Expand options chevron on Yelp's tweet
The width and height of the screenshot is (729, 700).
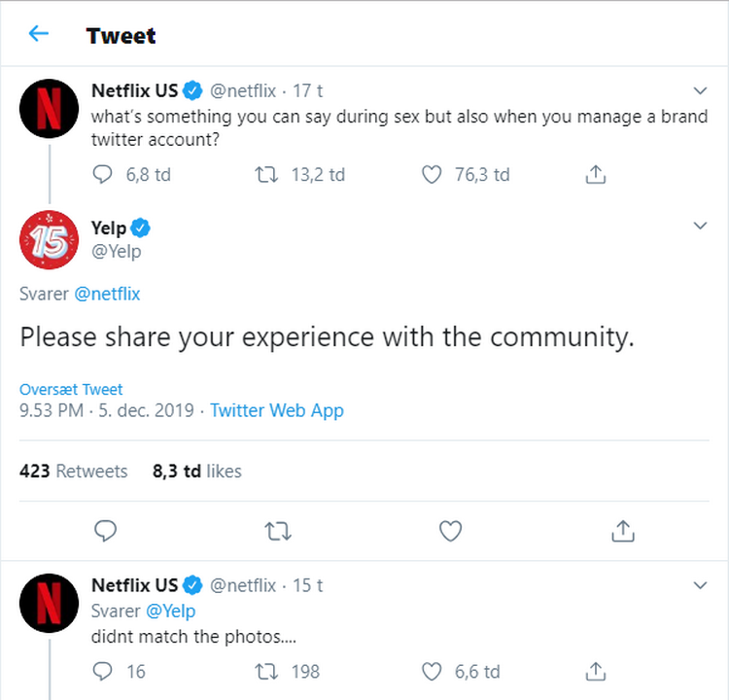(700, 227)
